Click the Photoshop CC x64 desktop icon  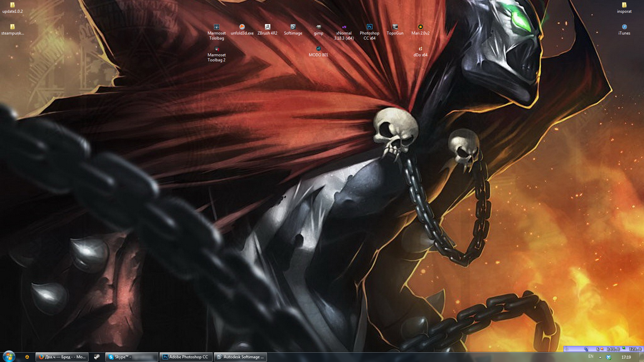[369, 27]
